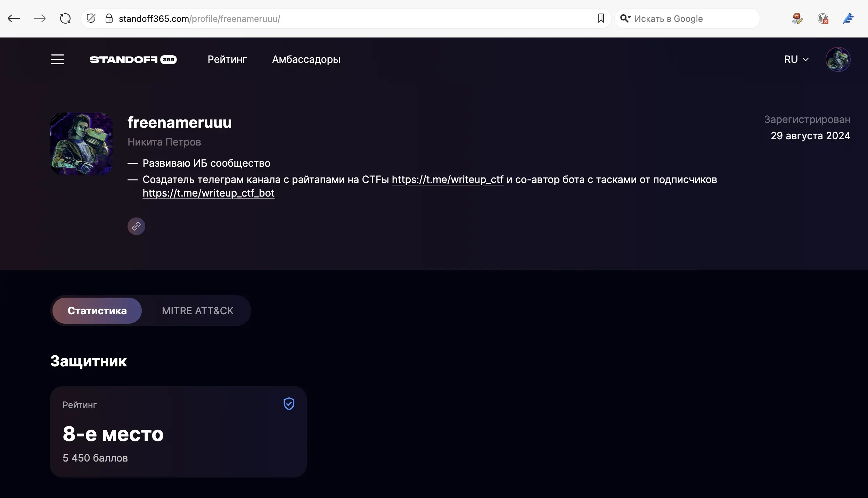The width and height of the screenshot is (868, 498).
Task: Open the 8-е место rating card
Action: point(178,432)
